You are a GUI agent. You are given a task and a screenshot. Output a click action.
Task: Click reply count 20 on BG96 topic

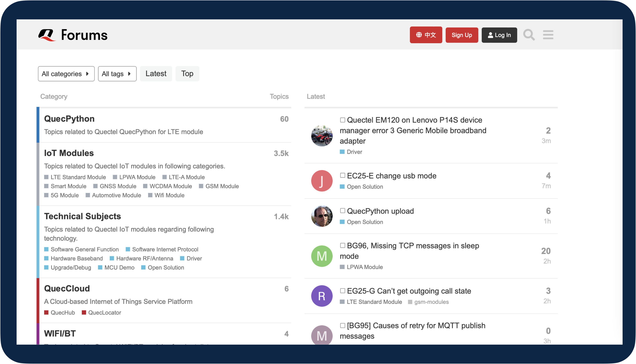click(546, 251)
